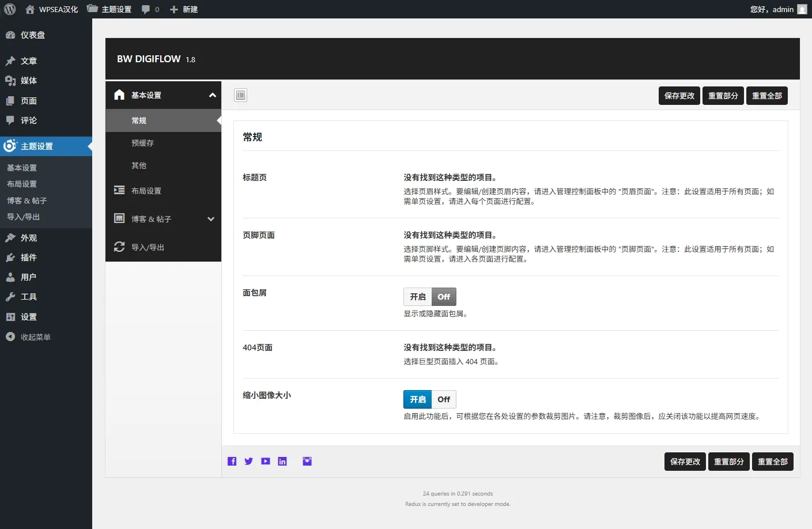The image size is (812, 529).
Task: Click the WordPress logo icon
Action: coord(10,9)
